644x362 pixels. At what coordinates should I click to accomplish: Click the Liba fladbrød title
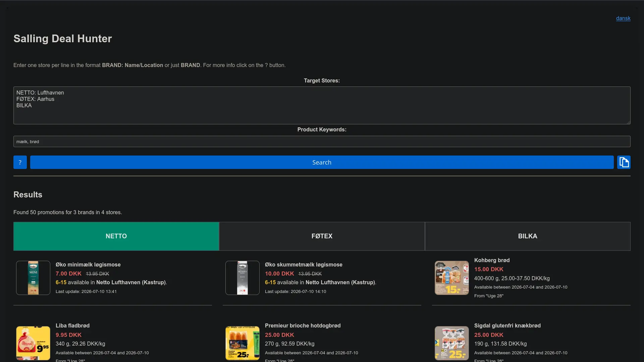(72, 325)
